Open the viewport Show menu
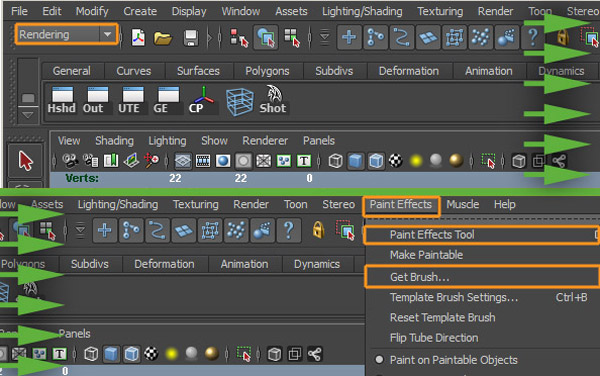The image size is (600, 376). (x=214, y=141)
